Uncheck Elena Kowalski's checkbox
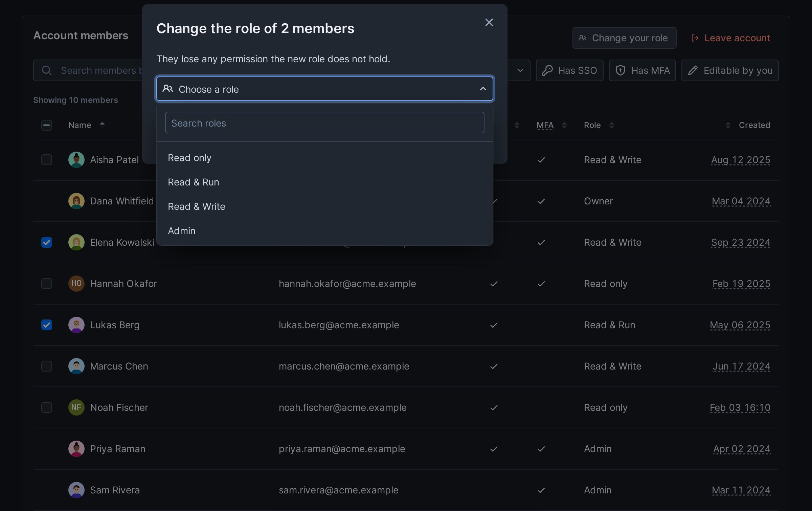This screenshot has width=812, height=511. pyautogui.click(x=47, y=242)
